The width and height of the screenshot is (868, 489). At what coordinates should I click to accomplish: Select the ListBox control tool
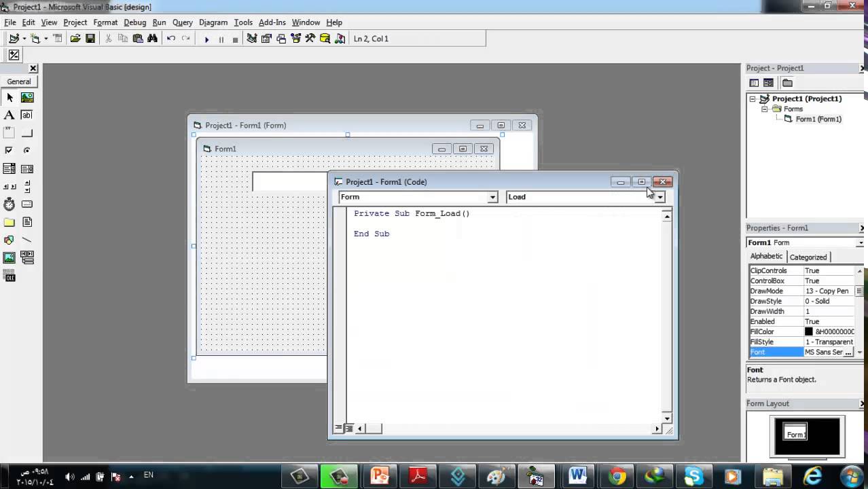point(27,168)
